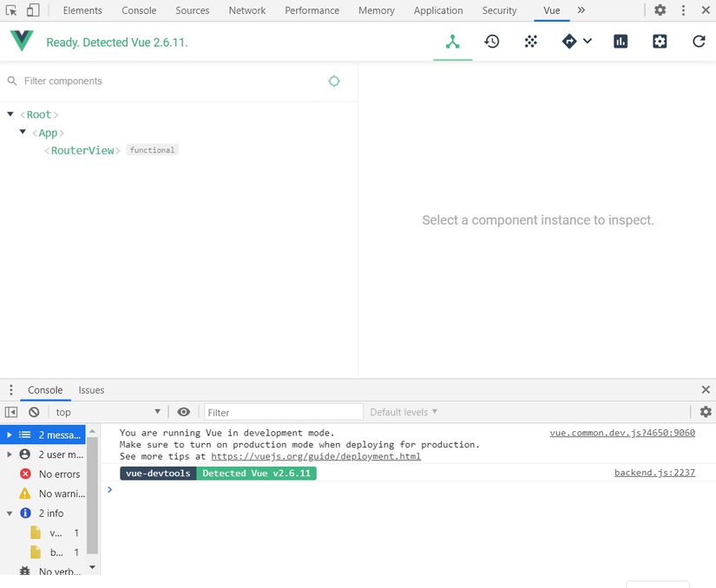Switch to drawer Issues tab
Viewport: 716px width, 588px height.
point(91,390)
